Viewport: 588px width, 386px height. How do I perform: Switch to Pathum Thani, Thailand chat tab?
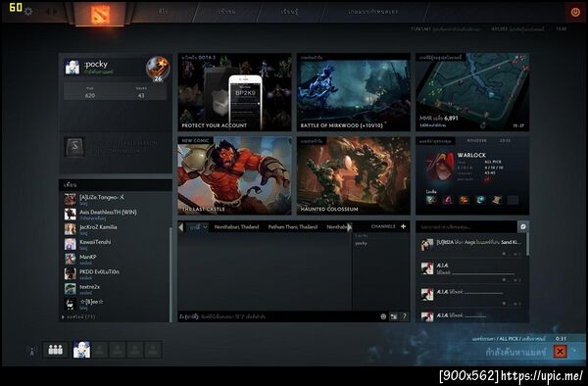[293, 226]
